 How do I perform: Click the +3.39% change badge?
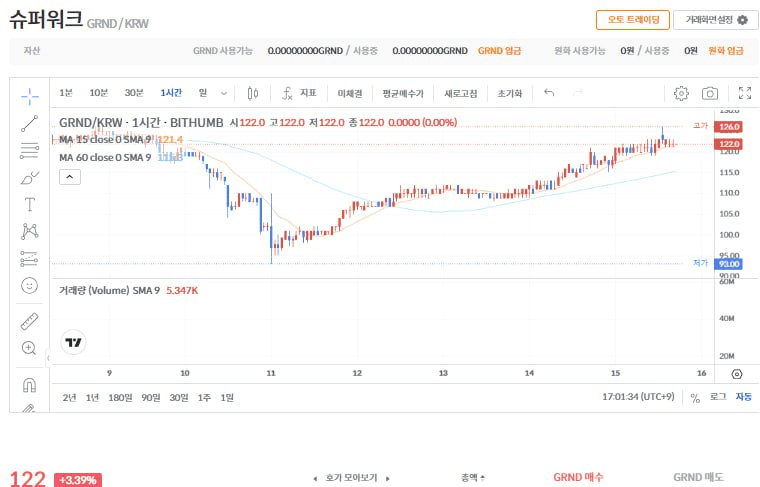[x=78, y=480]
